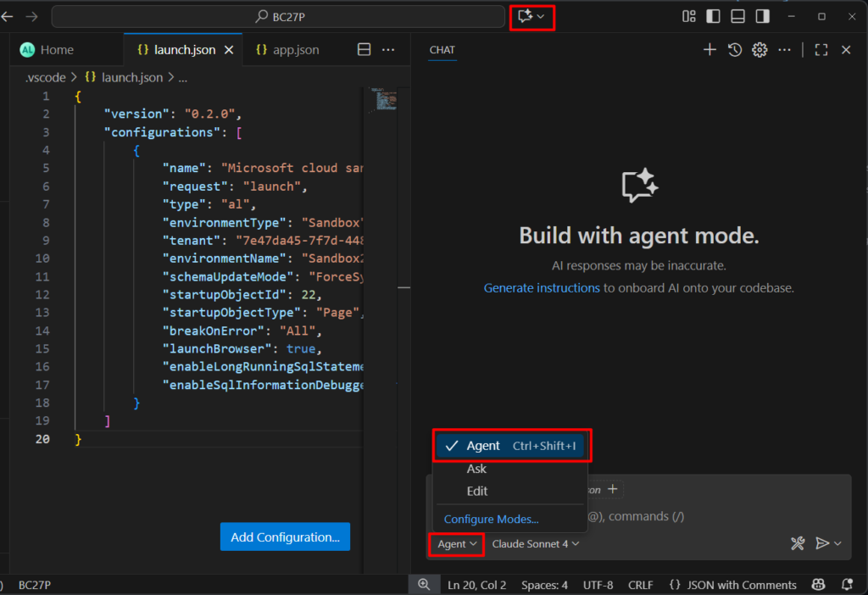Toggle the primary side bar visibility
This screenshot has height=595, width=868.
714,16
